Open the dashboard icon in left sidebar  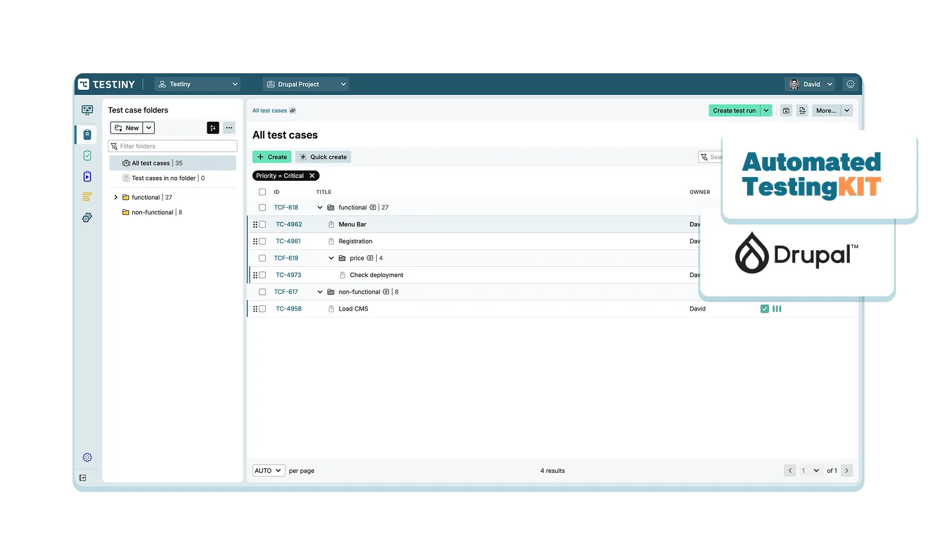click(87, 110)
